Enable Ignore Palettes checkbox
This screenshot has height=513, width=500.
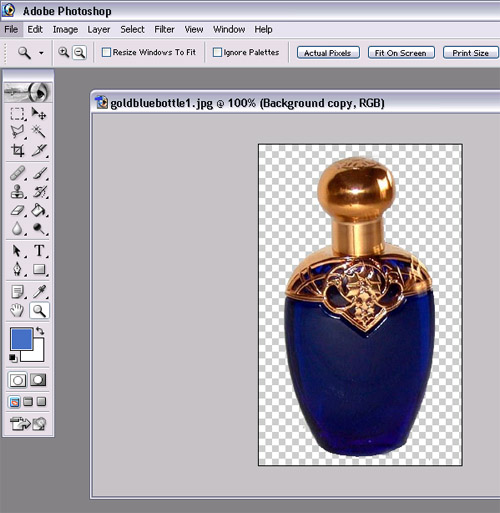coord(217,52)
